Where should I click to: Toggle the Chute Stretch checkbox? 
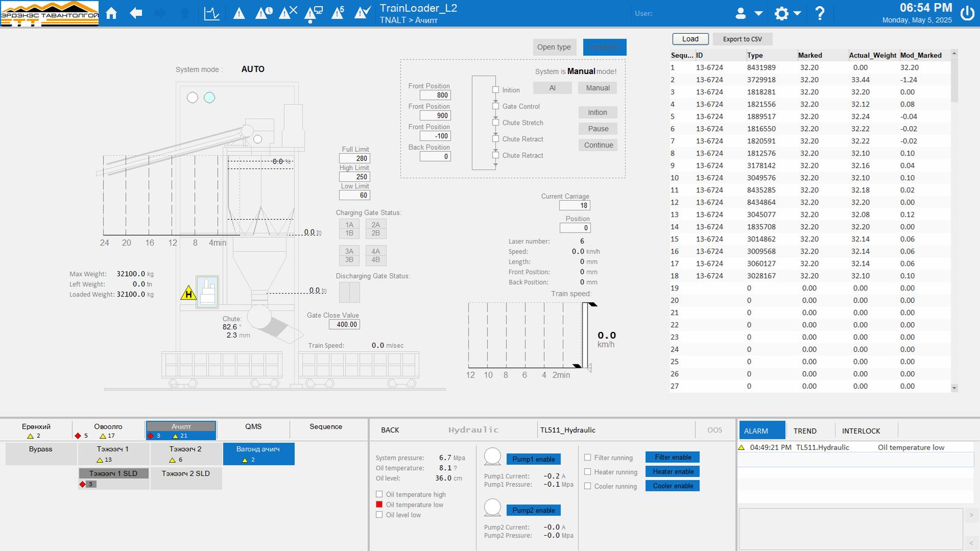pos(496,122)
